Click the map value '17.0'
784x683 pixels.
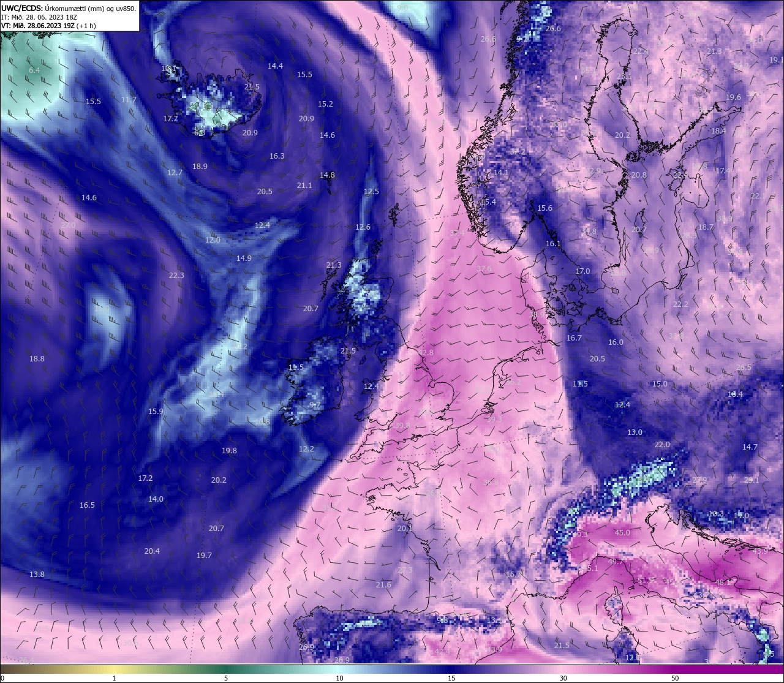[582, 271]
